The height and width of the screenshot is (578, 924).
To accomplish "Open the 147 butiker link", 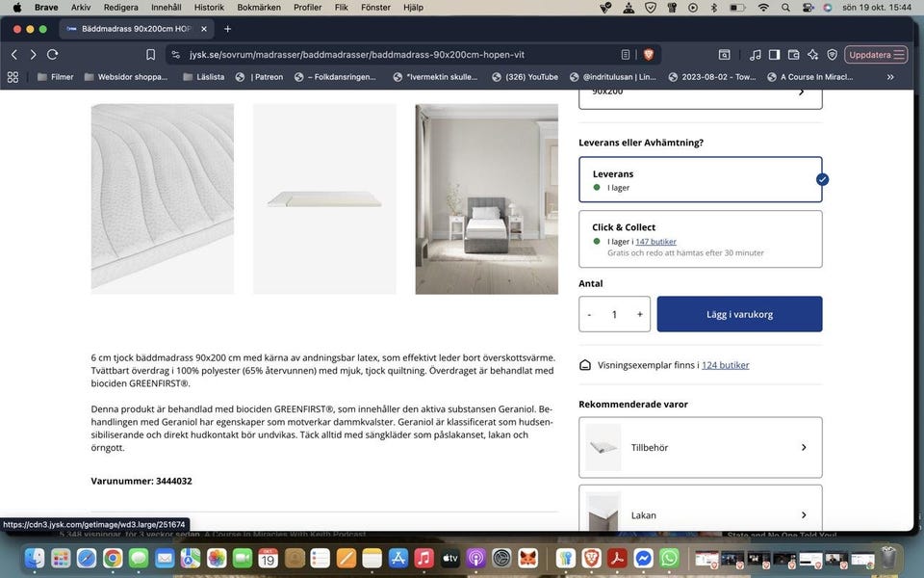I will [x=655, y=242].
